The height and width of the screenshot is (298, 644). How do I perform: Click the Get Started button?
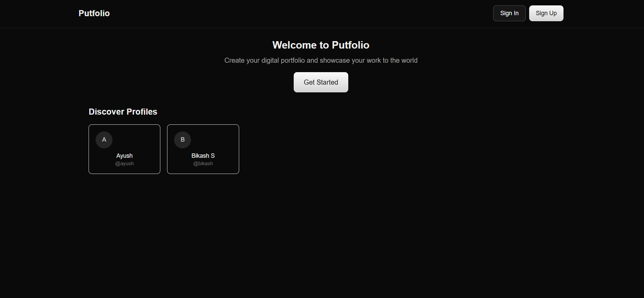(321, 82)
